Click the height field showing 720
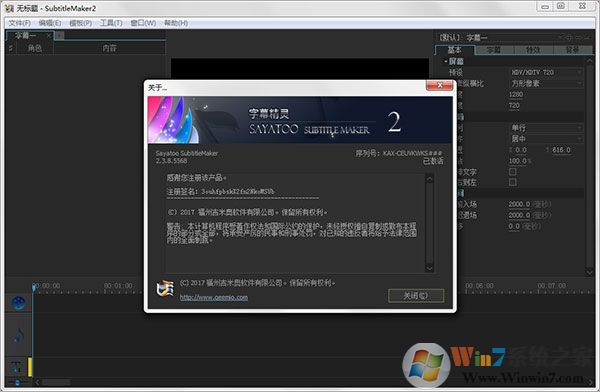600x392 pixels. coord(514,105)
